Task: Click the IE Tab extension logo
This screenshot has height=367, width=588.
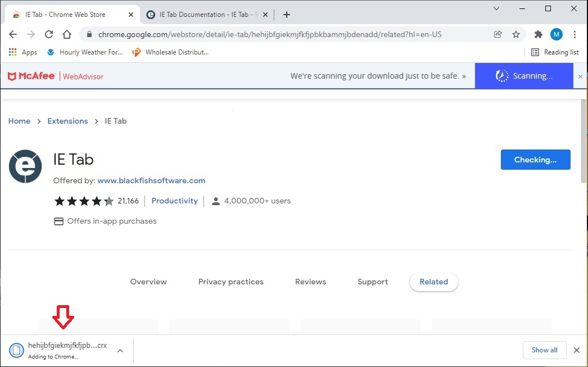Action: [x=25, y=166]
